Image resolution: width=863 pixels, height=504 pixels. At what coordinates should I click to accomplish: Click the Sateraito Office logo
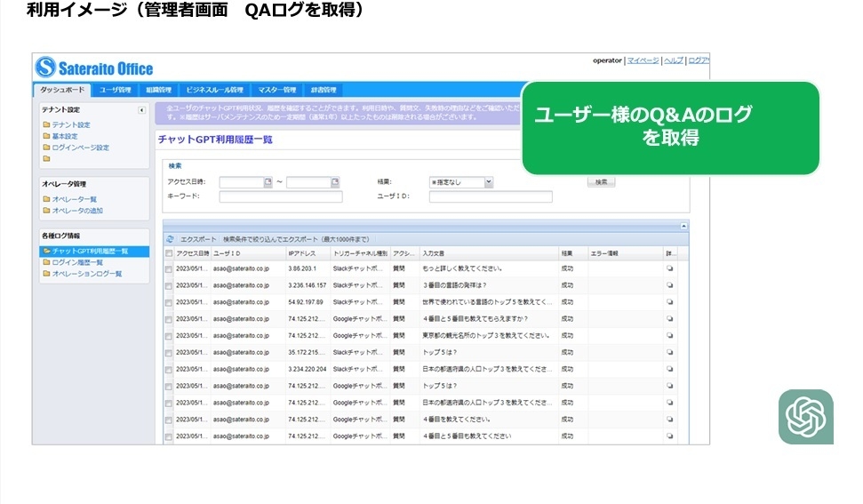[x=94, y=68]
